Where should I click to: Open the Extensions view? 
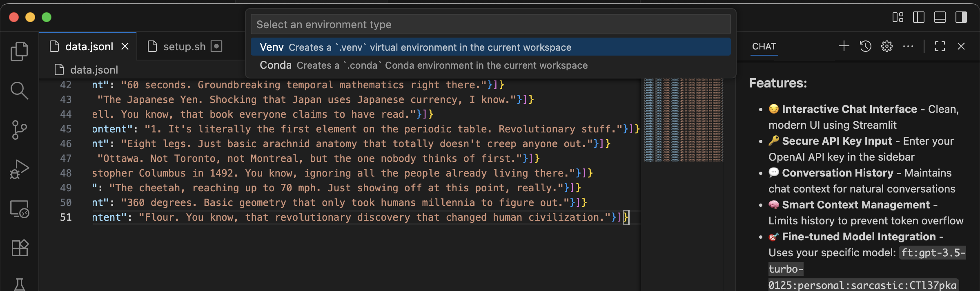point(19,248)
